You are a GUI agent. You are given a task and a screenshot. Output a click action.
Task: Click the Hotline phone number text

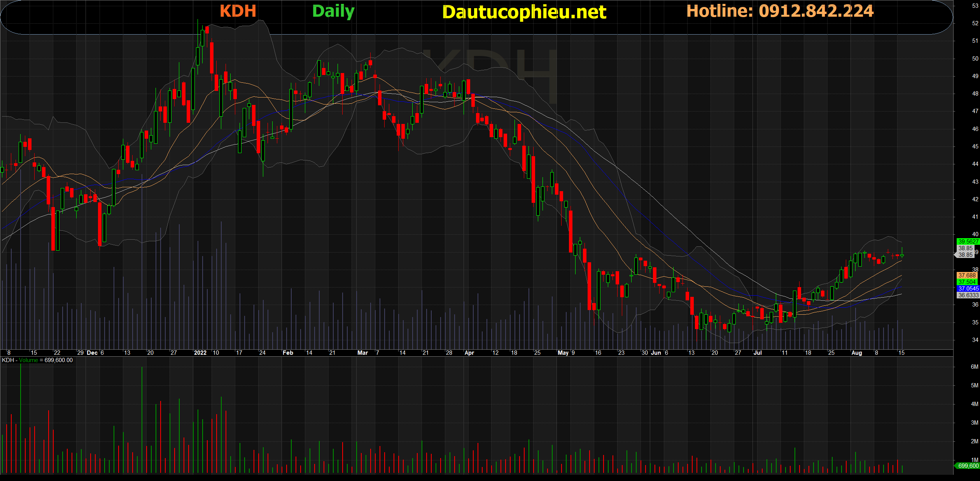[x=780, y=11]
